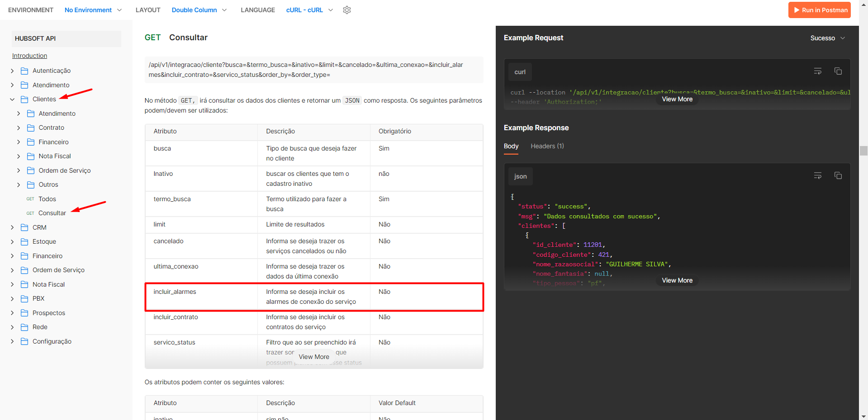Click the request URL path box
868x420 pixels.
[x=314, y=70]
